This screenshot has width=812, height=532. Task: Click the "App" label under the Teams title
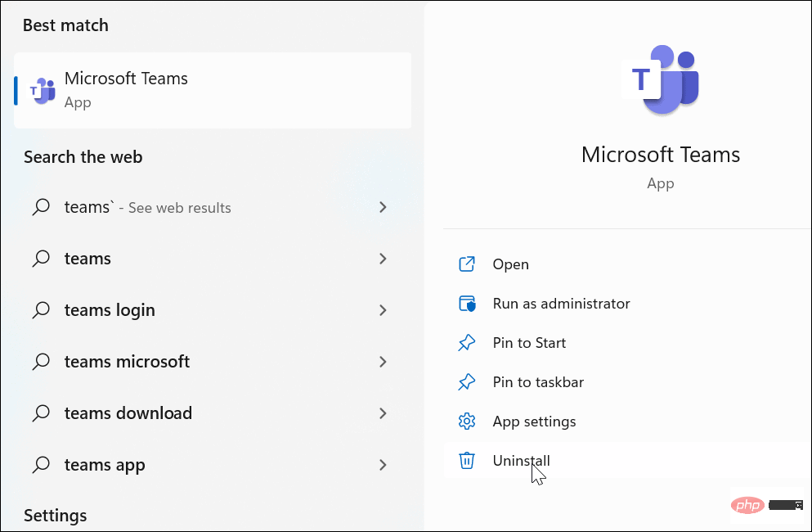[660, 183]
